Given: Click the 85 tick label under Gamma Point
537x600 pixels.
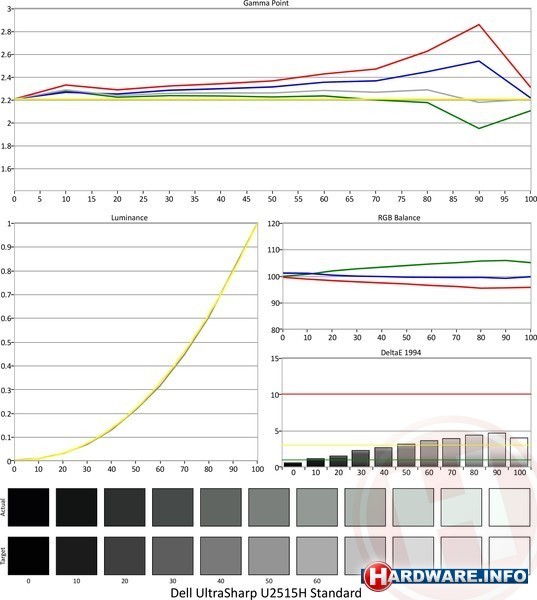Looking at the screenshot, I should pos(453,199).
